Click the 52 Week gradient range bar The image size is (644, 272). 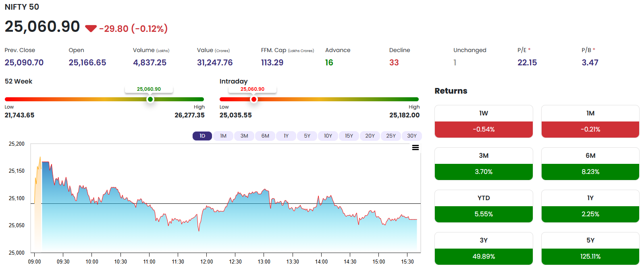104,99
